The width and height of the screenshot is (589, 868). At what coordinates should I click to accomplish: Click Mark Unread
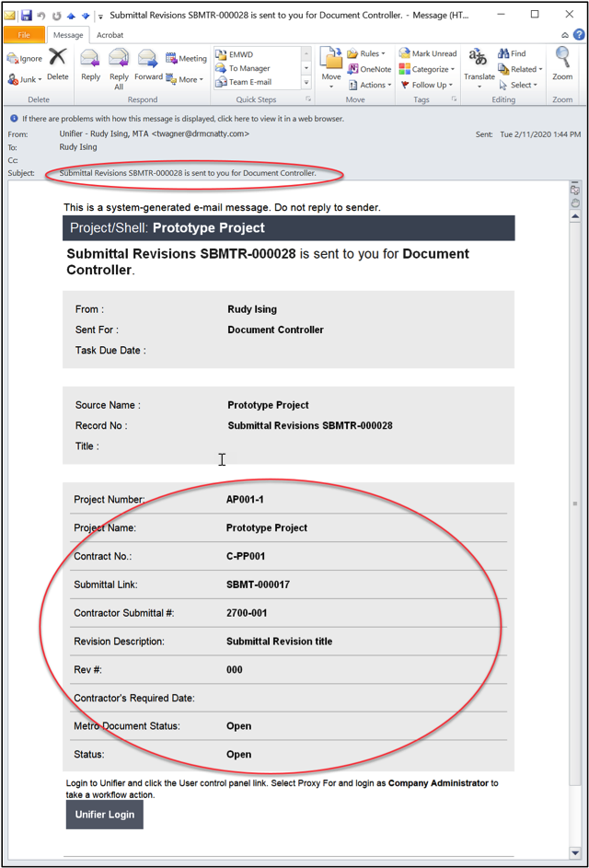[428, 53]
